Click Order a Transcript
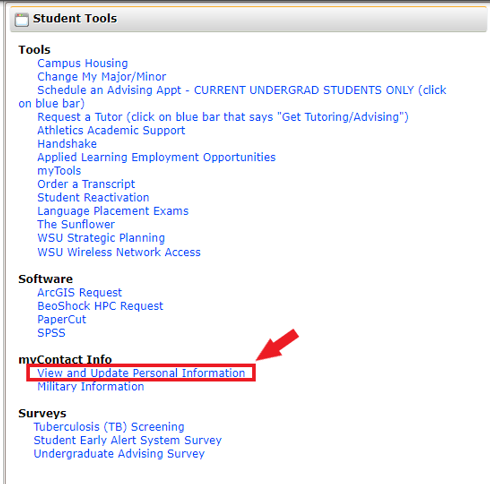490x484 pixels. tap(86, 184)
